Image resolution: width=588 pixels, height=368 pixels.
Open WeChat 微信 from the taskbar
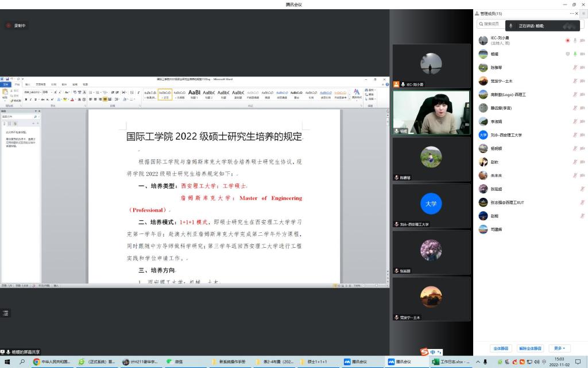tap(175, 362)
